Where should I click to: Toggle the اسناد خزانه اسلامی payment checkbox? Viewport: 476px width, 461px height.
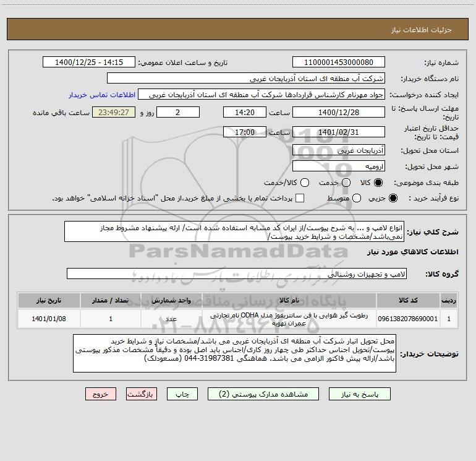point(300,198)
